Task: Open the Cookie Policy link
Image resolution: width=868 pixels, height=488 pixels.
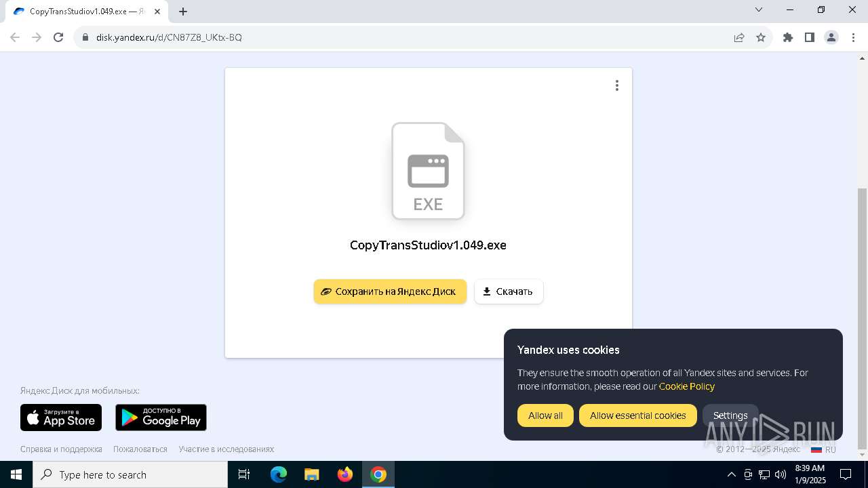Action: (x=687, y=386)
